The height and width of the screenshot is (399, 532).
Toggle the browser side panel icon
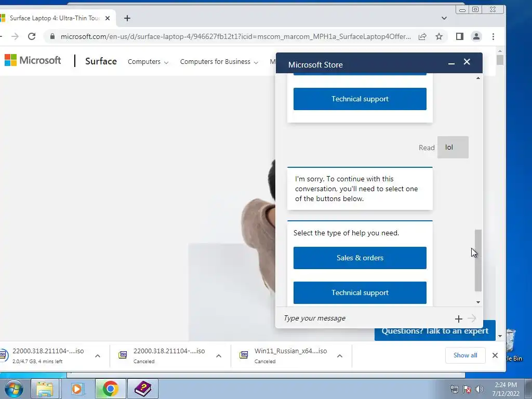coord(460,36)
